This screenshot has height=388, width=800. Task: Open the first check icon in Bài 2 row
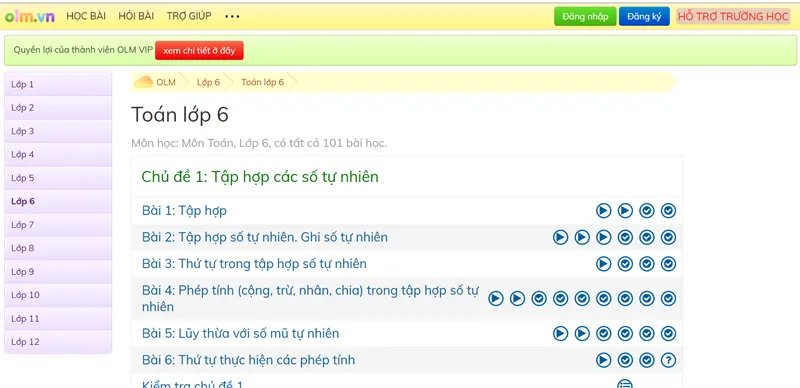[625, 237]
